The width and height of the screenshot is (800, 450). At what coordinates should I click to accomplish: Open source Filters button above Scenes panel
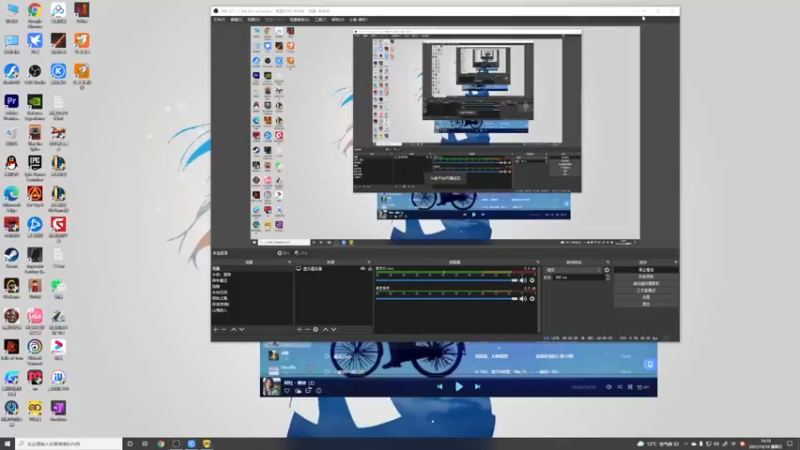tap(301, 253)
